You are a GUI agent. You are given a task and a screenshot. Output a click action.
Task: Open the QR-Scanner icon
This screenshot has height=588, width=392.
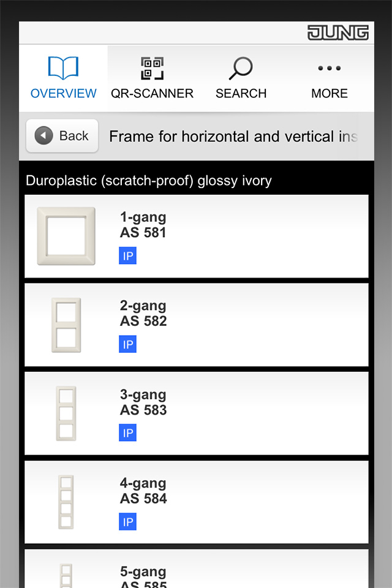pyautogui.click(x=152, y=68)
